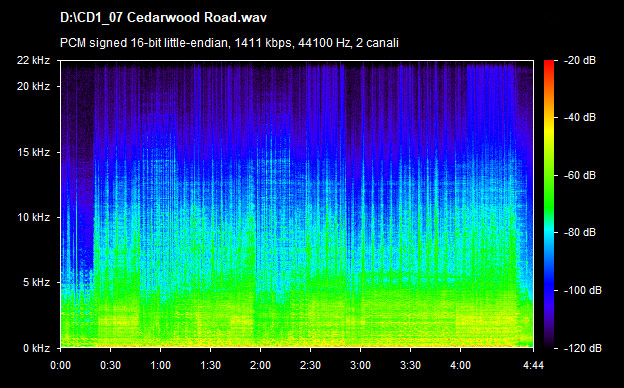The image size is (624, 388).
Task: Click the -20 dB legend label
Action: pyautogui.click(x=580, y=60)
